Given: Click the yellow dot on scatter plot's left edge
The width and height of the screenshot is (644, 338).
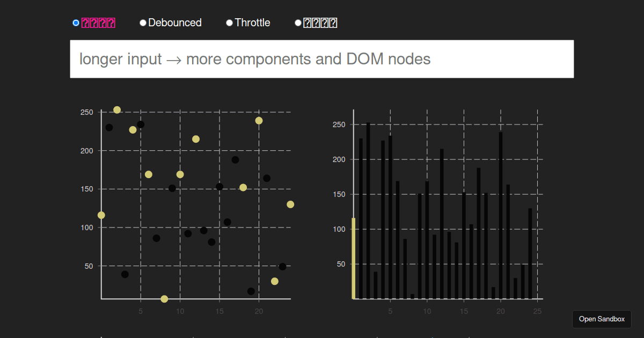Looking at the screenshot, I should (x=101, y=215).
